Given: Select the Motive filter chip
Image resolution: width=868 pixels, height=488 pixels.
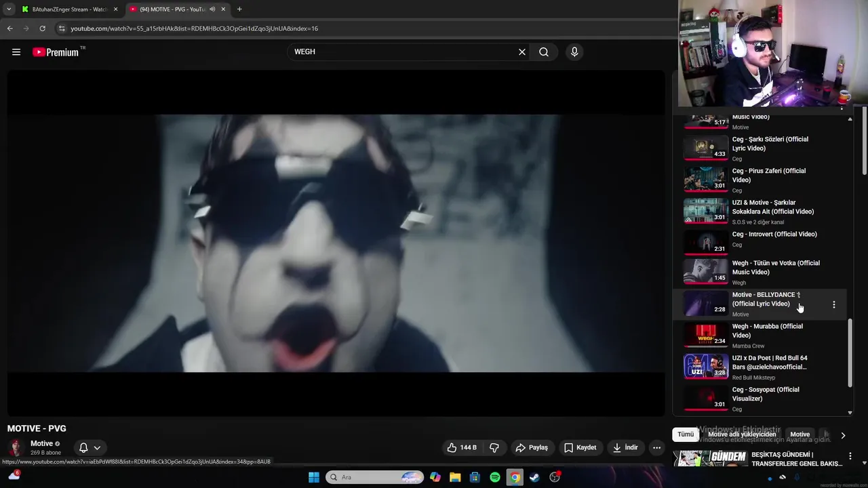Looking at the screenshot, I should [800, 434].
